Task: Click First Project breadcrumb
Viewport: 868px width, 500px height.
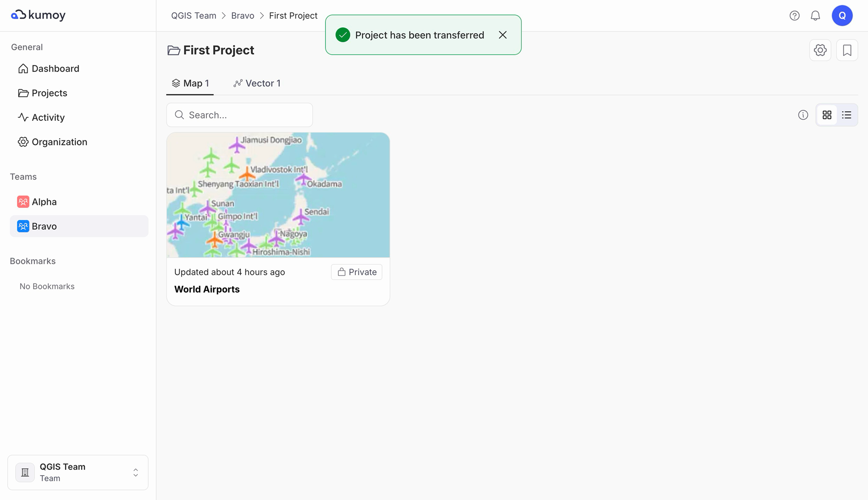Action: tap(293, 16)
